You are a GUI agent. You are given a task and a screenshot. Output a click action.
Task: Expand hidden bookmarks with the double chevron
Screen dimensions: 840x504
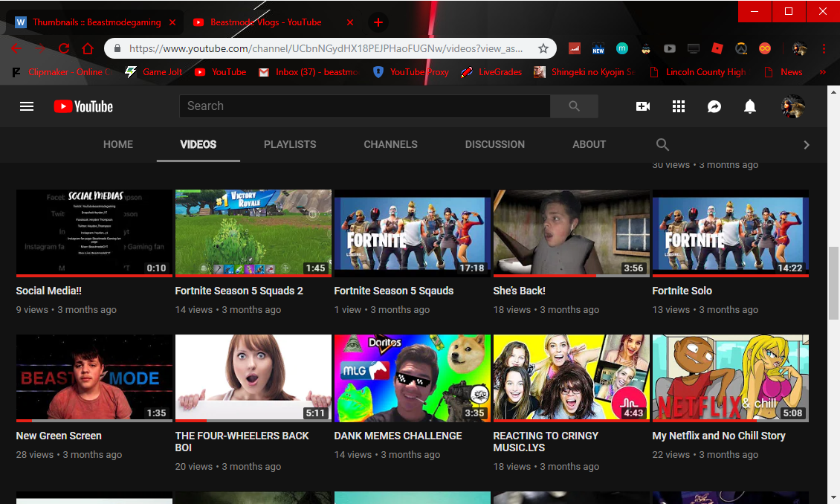[823, 72]
